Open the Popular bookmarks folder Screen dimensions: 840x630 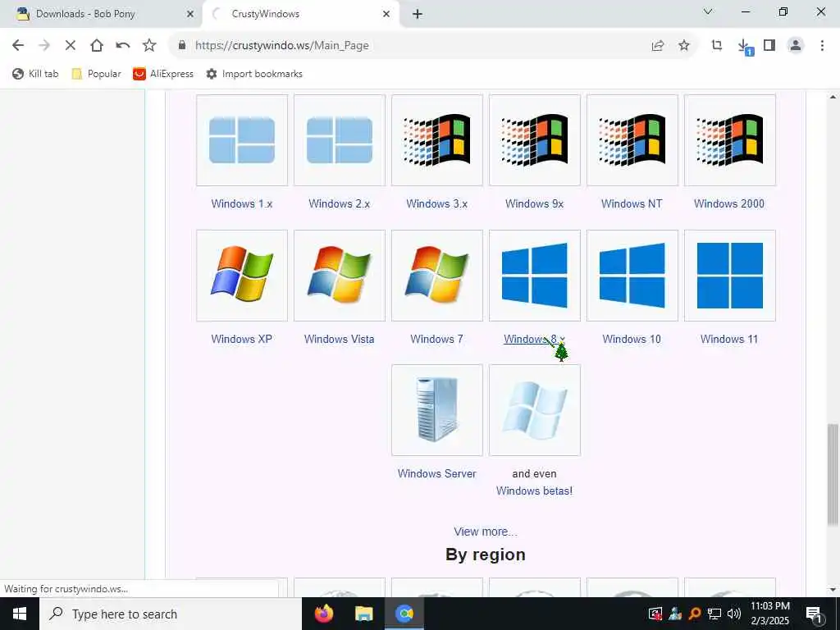97,74
